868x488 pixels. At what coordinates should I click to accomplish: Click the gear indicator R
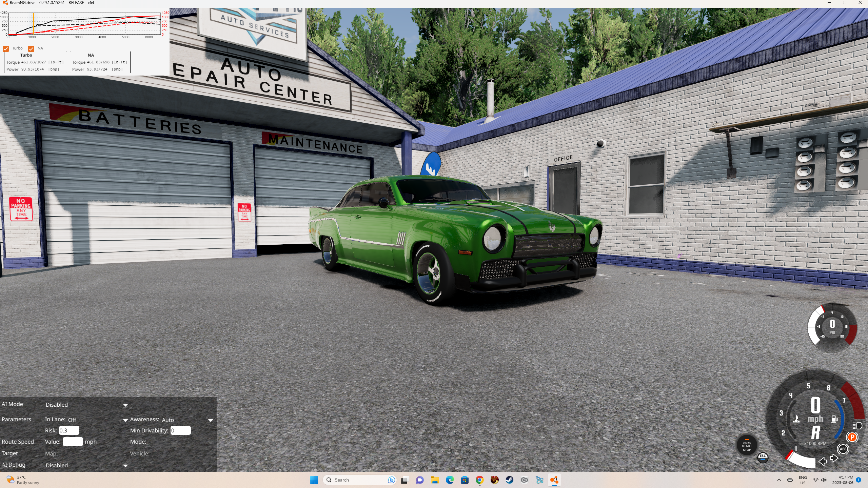pos(815,432)
